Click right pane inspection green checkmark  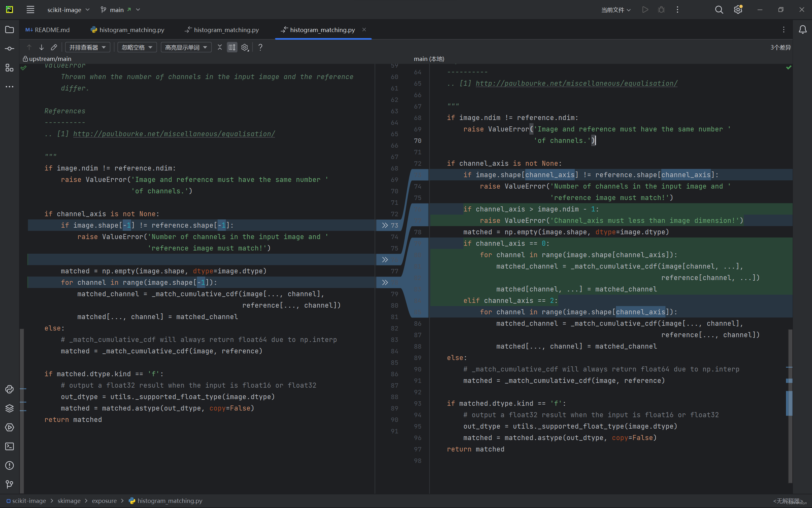tap(789, 68)
